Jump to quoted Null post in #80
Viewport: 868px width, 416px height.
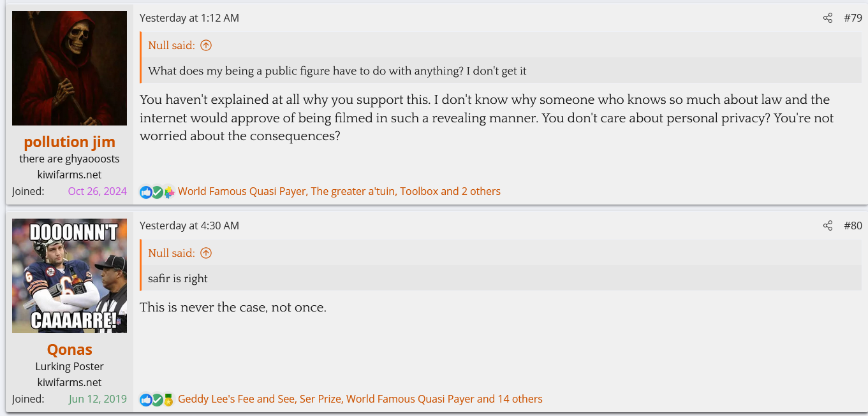point(205,253)
